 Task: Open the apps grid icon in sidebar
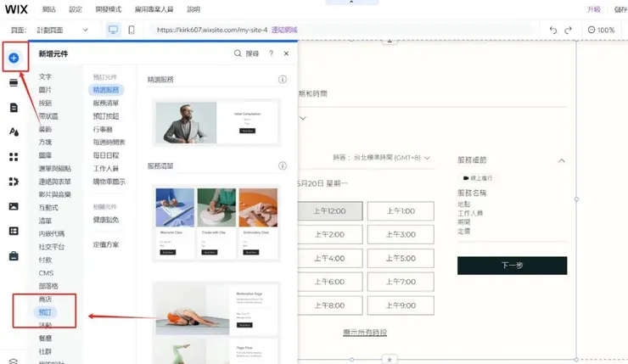click(x=14, y=157)
